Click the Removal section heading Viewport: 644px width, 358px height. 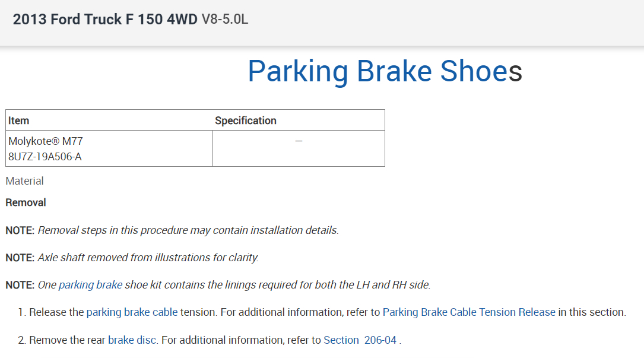[26, 202]
